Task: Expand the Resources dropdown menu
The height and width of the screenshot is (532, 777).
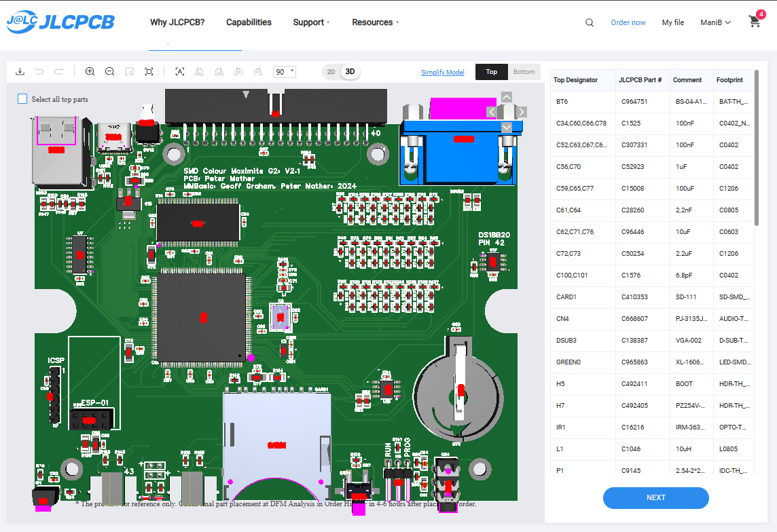Action: coord(375,22)
